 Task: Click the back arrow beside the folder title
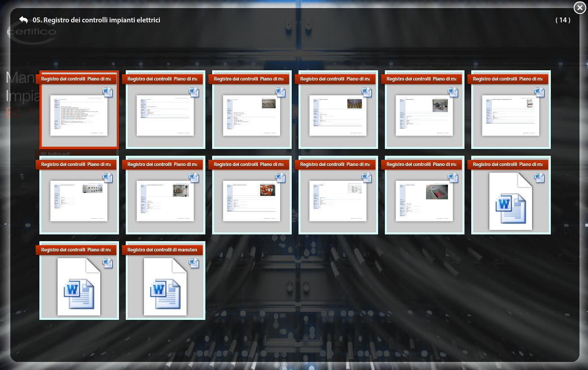pos(23,20)
